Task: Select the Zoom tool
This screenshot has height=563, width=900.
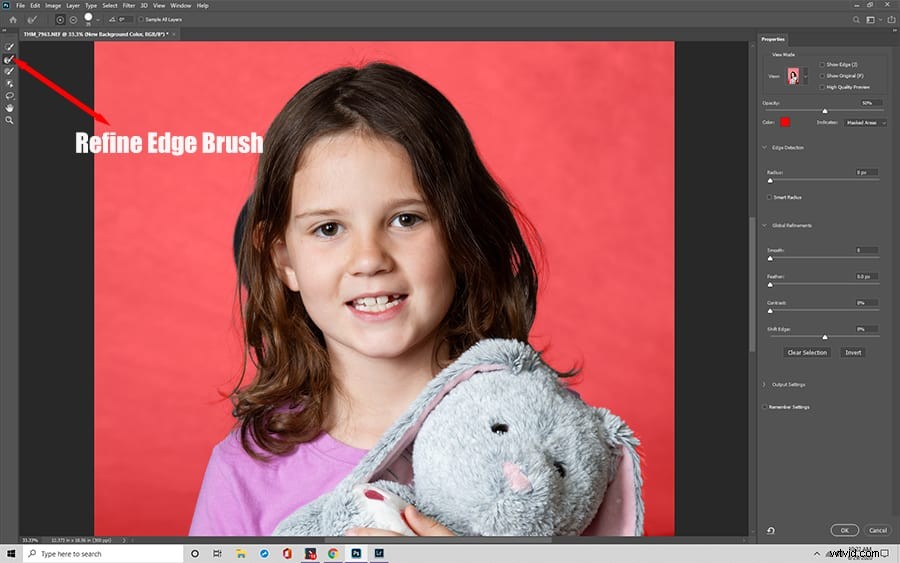Action: click(x=9, y=121)
